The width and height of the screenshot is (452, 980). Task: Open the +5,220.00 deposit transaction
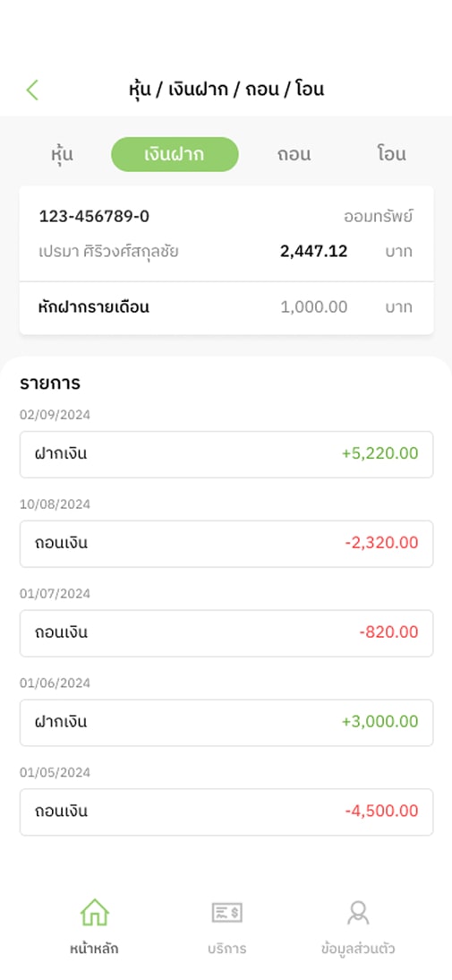226,454
